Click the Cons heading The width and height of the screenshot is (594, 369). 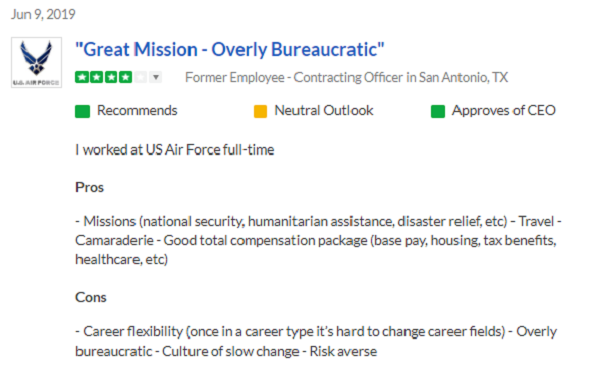pos(91,297)
